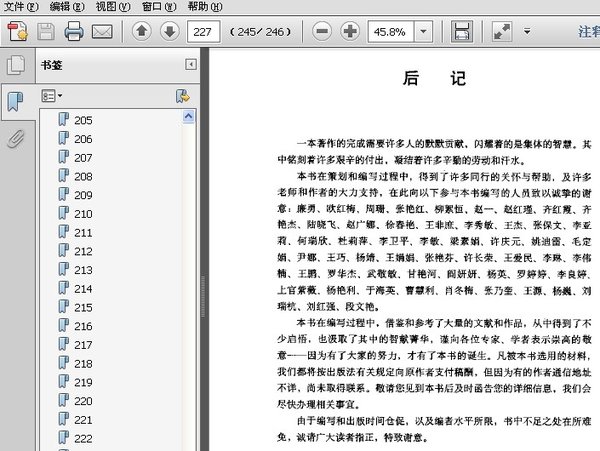Zoom in using the plus button

[x=349, y=32]
